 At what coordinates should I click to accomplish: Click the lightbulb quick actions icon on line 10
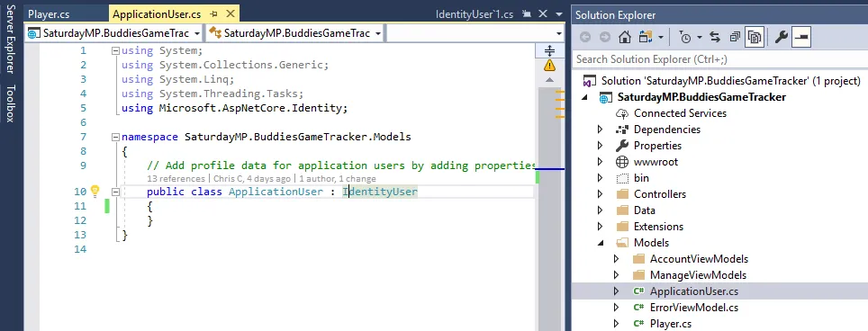95,192
